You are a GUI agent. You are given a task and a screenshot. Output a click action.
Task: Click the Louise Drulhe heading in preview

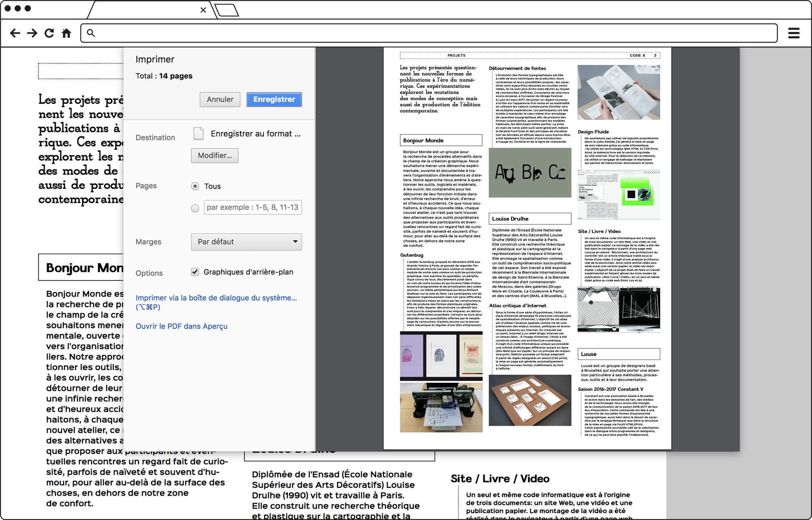click(x=530, y=219)
